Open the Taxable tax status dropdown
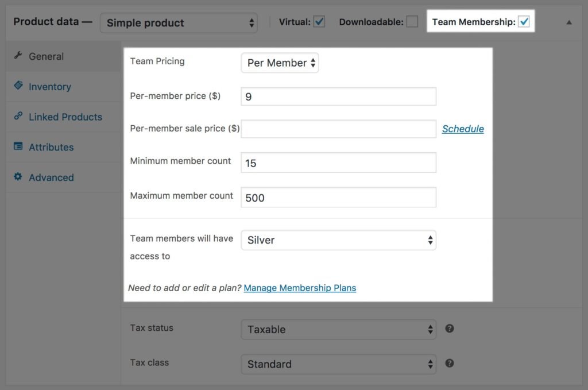The image size is (588, 390). coord(338,329)
